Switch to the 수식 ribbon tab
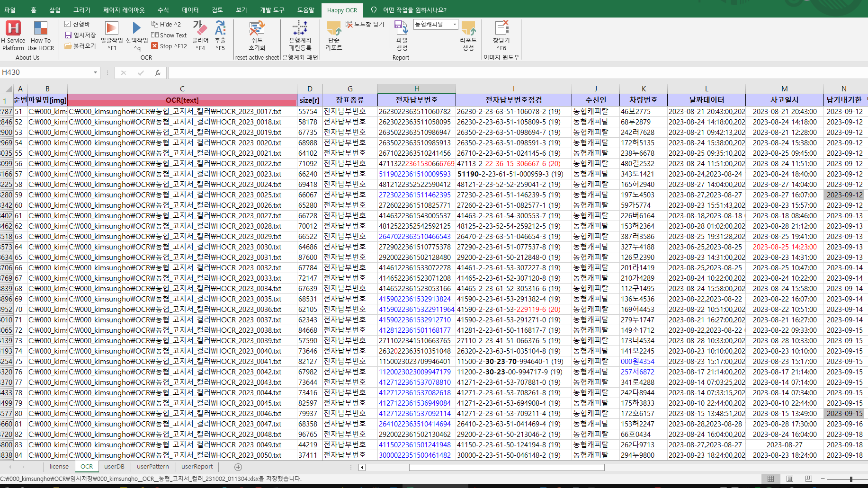868x488 pixels. (x=163, y=10)
